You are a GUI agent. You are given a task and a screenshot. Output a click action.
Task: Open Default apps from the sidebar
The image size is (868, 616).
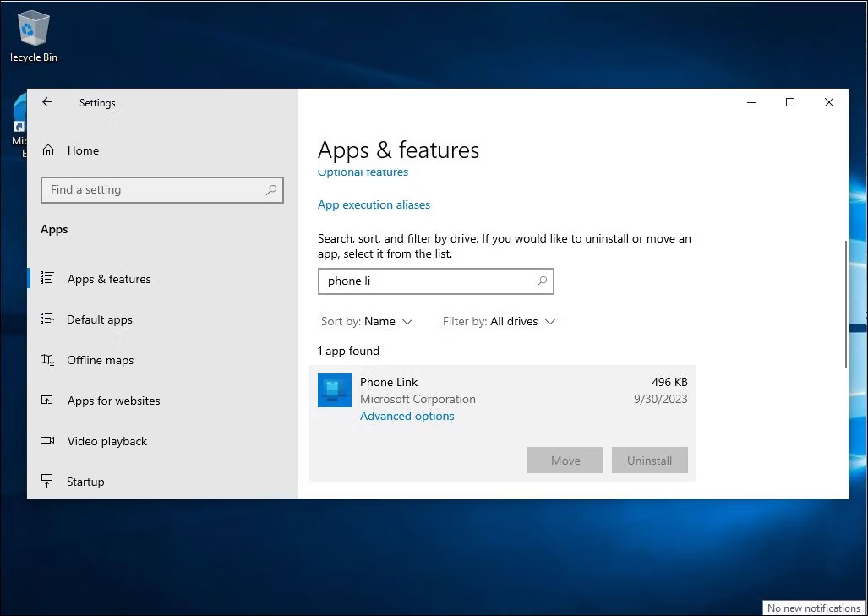[x=99, y=319]
